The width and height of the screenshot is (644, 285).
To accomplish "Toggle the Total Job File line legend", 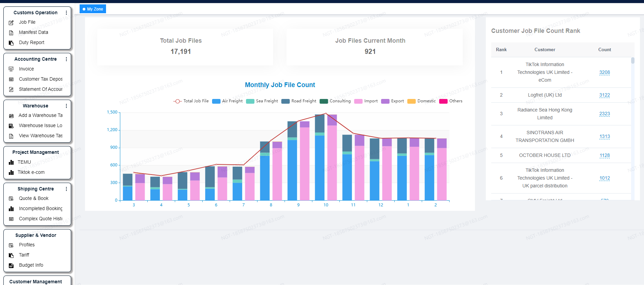I will pyautogui.click(x=191, y=101).
